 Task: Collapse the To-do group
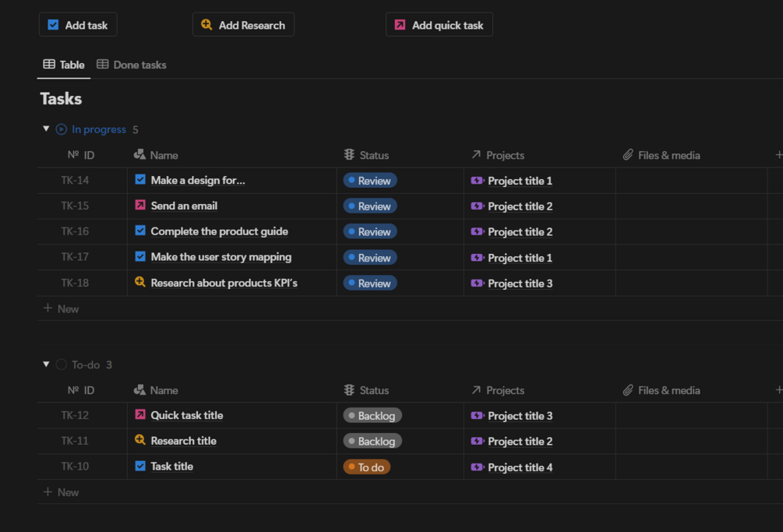[x=46, y=364]
